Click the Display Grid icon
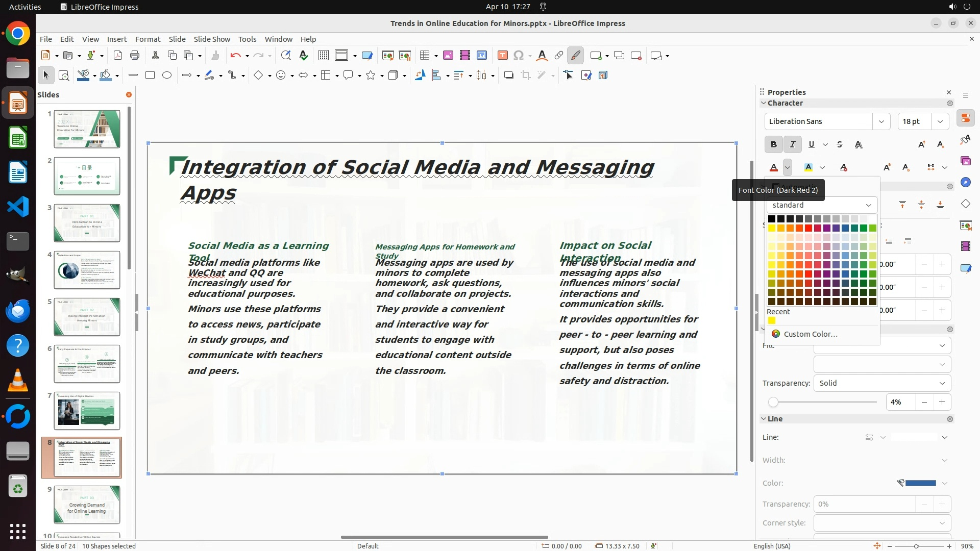The width and height of the screenshot is (980, 551). 323,56
